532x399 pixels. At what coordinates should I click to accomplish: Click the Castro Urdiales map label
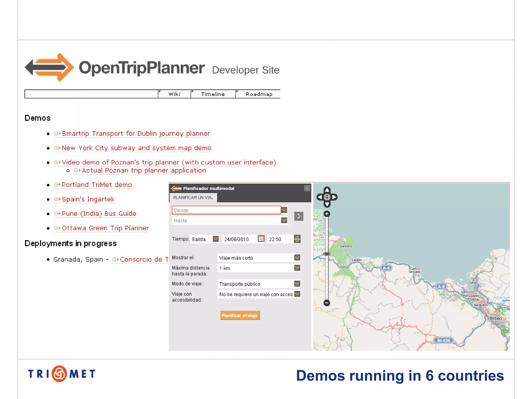[x=415, y=270]
